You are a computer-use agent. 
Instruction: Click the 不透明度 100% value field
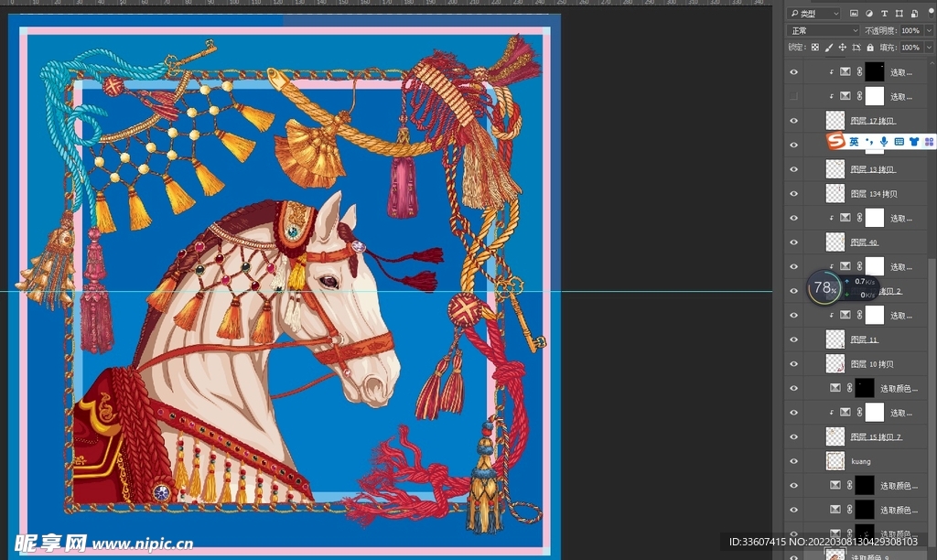tap(910, 30)
